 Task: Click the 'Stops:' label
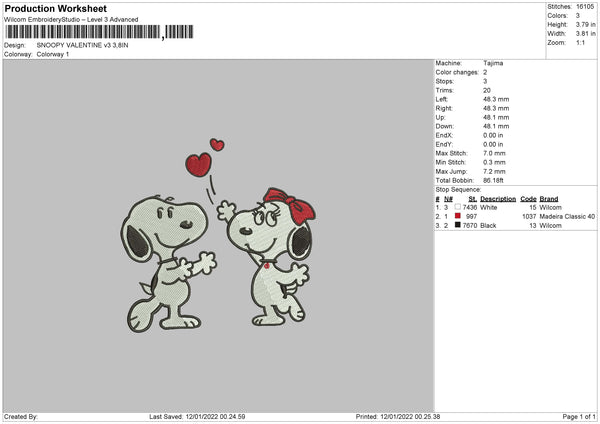click(x=445, y=82)
